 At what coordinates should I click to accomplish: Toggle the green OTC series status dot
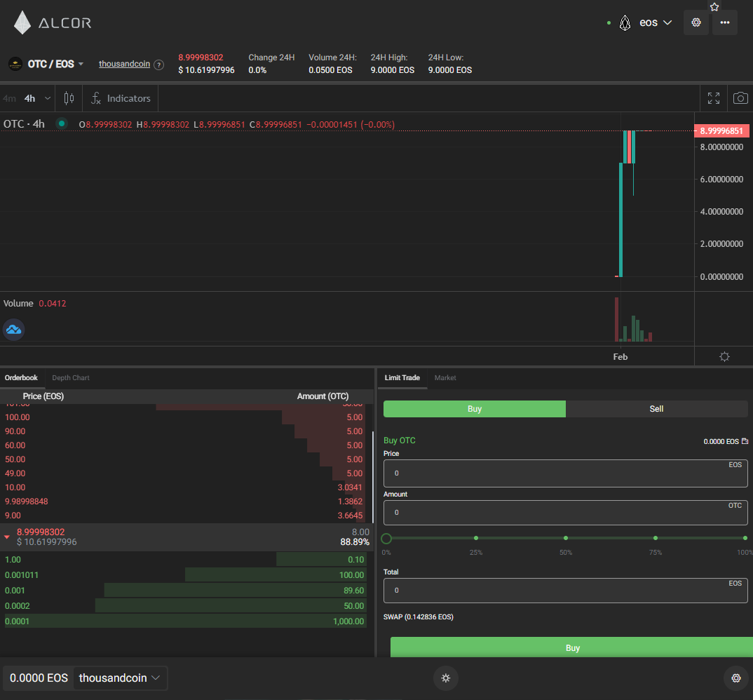(x=62, y=123)
